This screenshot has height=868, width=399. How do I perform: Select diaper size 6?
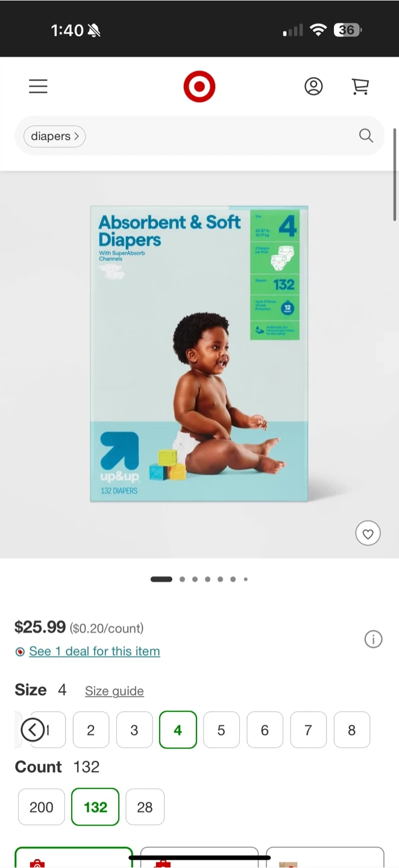(x=265, y=730)
